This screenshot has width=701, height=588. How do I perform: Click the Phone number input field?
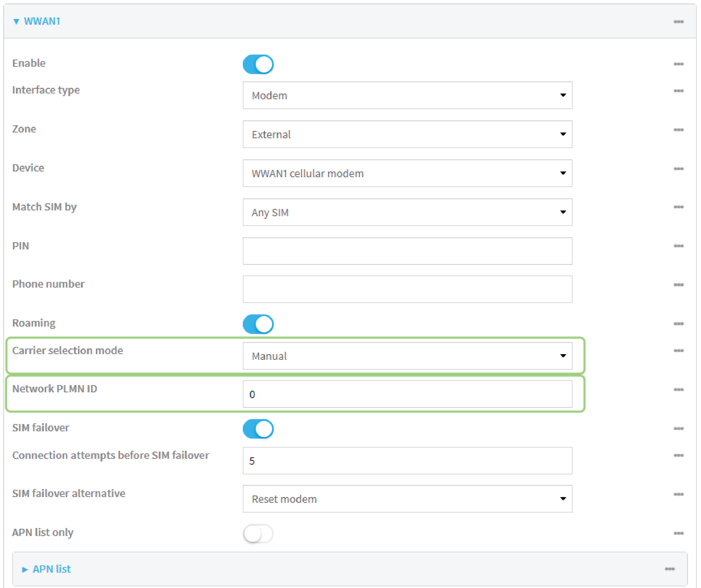[407, 289]
